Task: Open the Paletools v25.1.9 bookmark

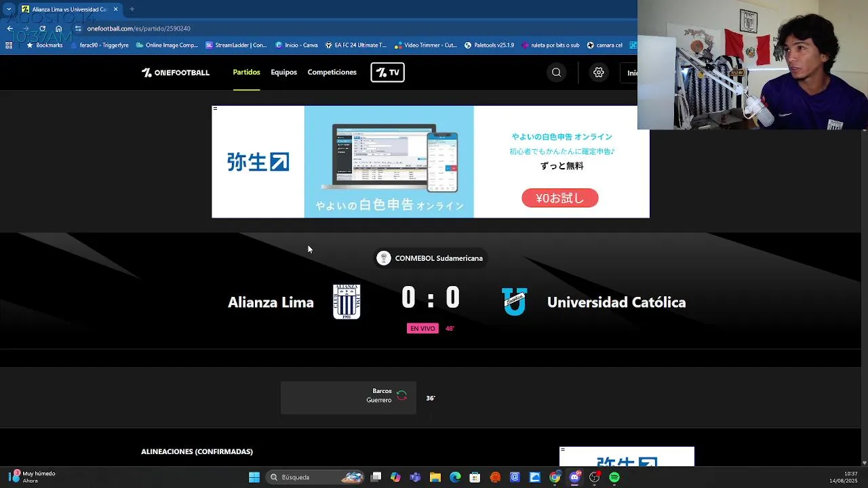Action: click(x=489, y=45)
